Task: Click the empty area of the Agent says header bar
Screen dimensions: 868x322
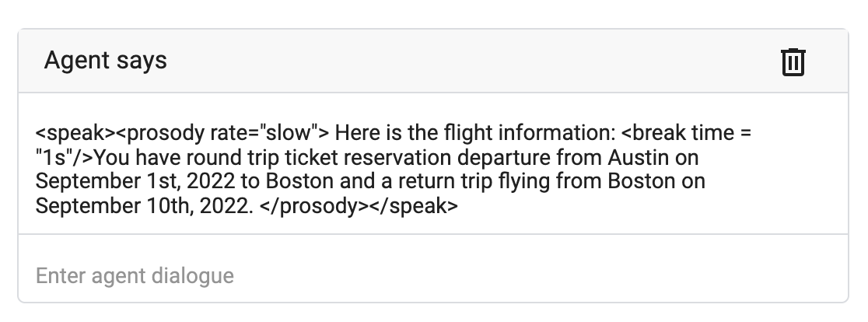Action: pos(471,61)
